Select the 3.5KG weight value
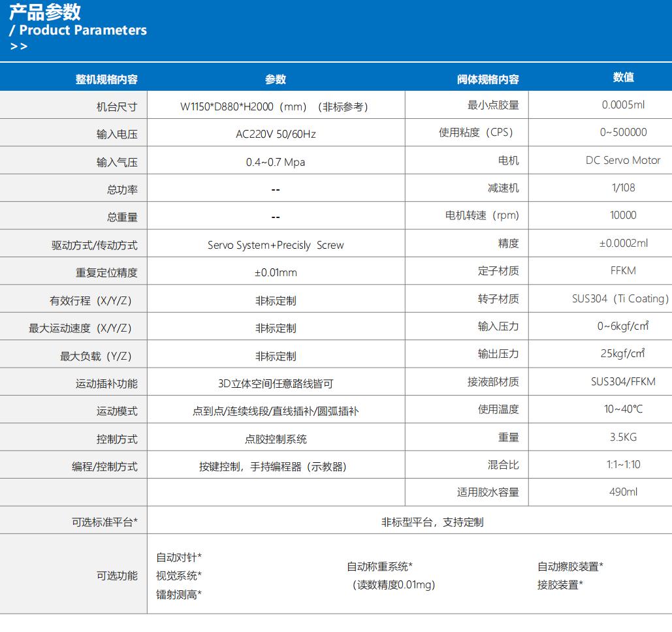 [x=623, y=437]
